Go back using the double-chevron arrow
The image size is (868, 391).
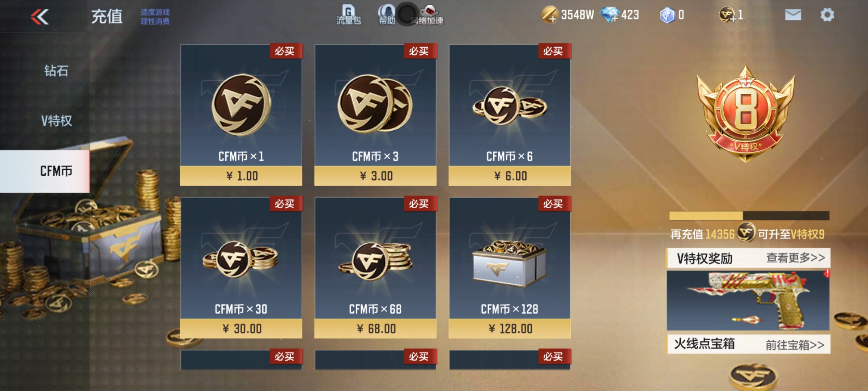coord(40,17)
